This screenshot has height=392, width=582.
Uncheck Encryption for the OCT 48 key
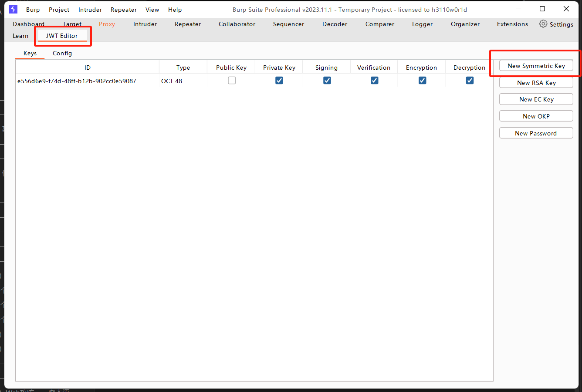point(422,81)
